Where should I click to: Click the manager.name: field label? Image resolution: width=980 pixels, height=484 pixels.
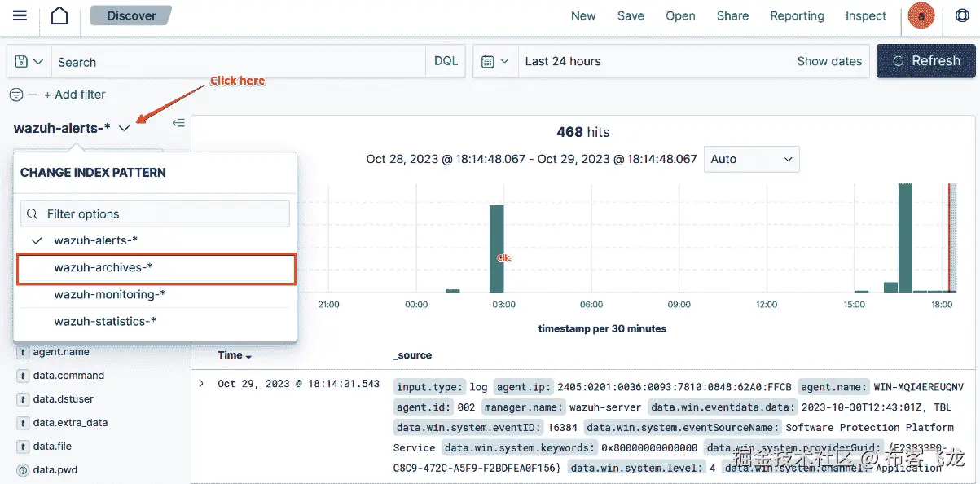(522, 407)
